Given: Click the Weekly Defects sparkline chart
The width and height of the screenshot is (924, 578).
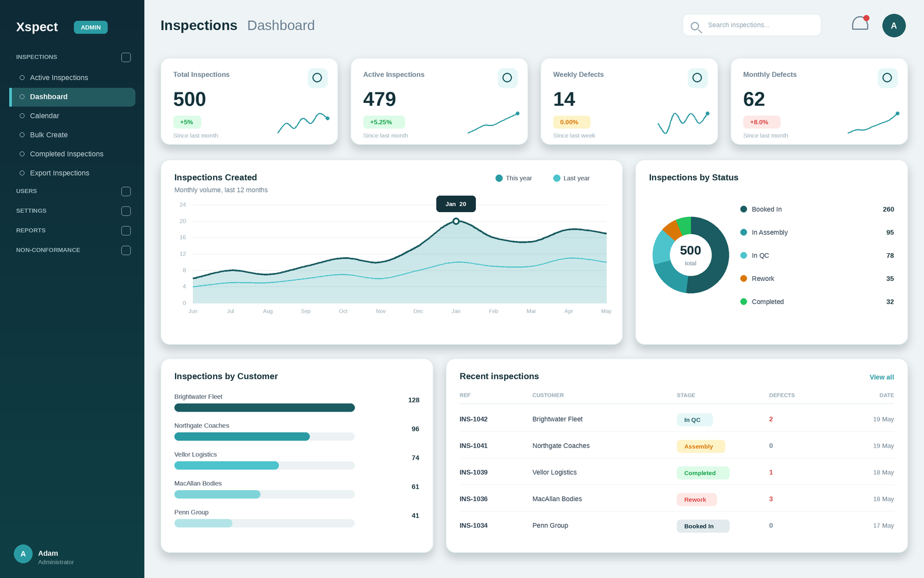Looking at the screenshot, I should (683, 123).
